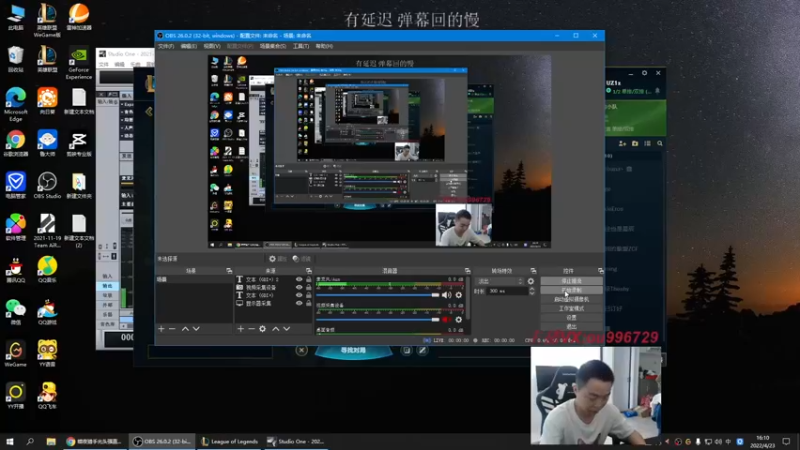800x450 pixels.
Task: Move the selected source down
Action: 287,329
